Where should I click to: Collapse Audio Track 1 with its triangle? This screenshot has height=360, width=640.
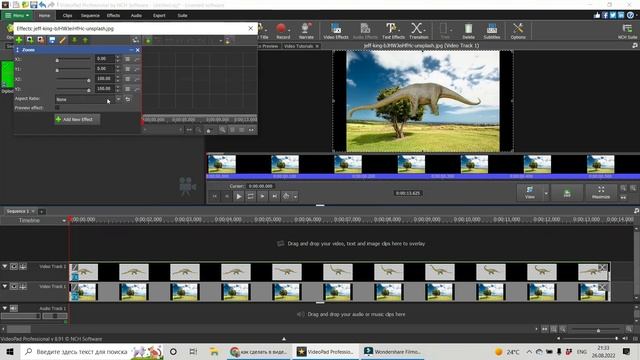click(x=5, y=308)
